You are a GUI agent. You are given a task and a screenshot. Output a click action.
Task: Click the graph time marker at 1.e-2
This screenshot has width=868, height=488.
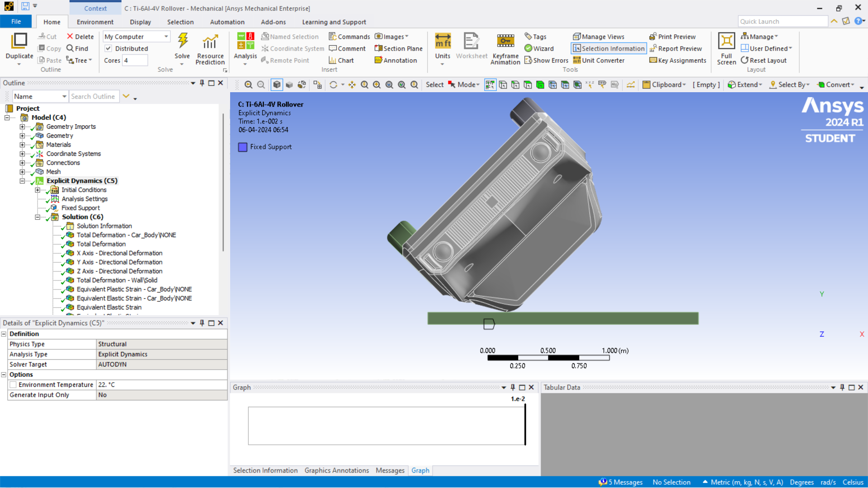point(525,425)
